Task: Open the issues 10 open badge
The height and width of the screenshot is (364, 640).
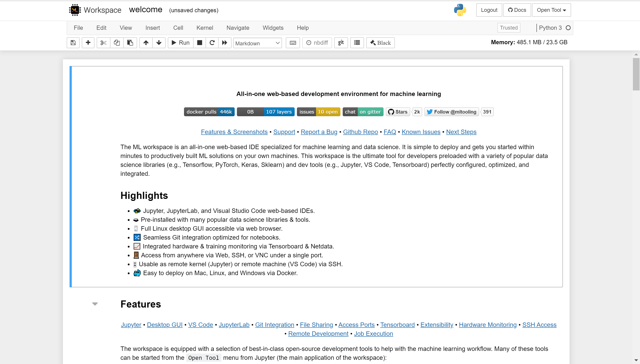Action: tap(318, 112)
